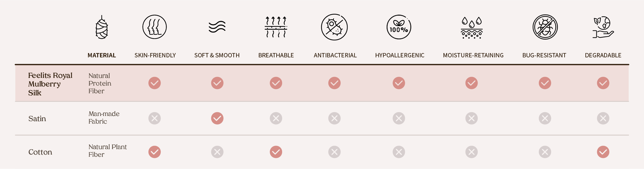Image resolution: width=644 pixels, height=169 pixels.
Task: Click the Antibacterial crossed-germ icon
Action: 334,27
